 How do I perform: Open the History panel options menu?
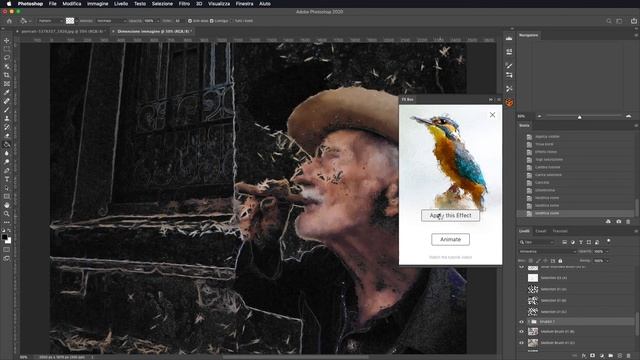[x=636, y=126]
